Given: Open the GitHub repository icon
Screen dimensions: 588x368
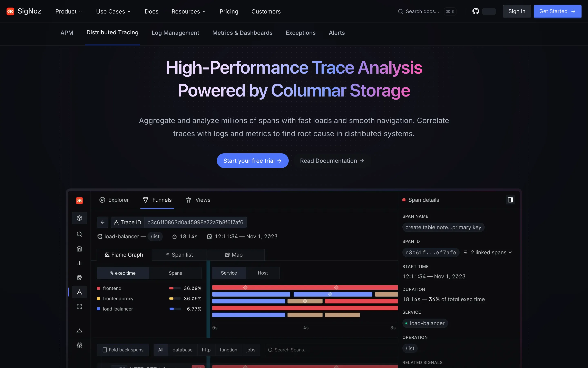Looking at the screenshot, I should click(x=476, y=11).
